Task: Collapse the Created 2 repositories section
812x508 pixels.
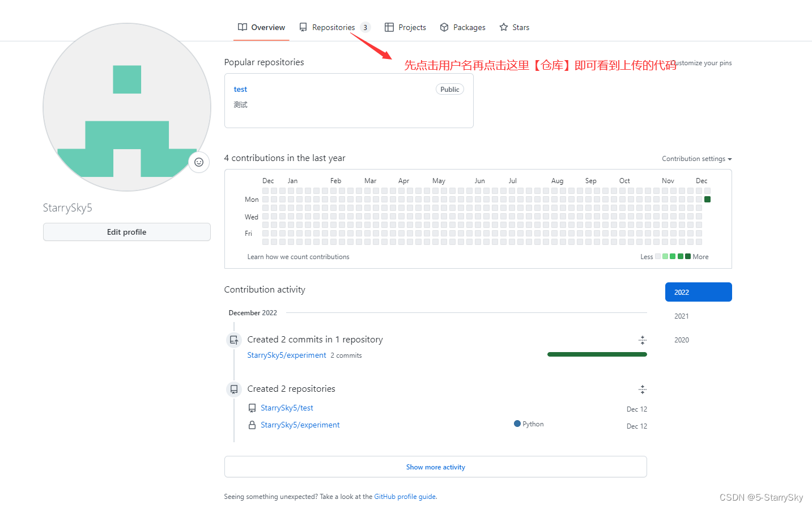Action: [x=643, y=390]
